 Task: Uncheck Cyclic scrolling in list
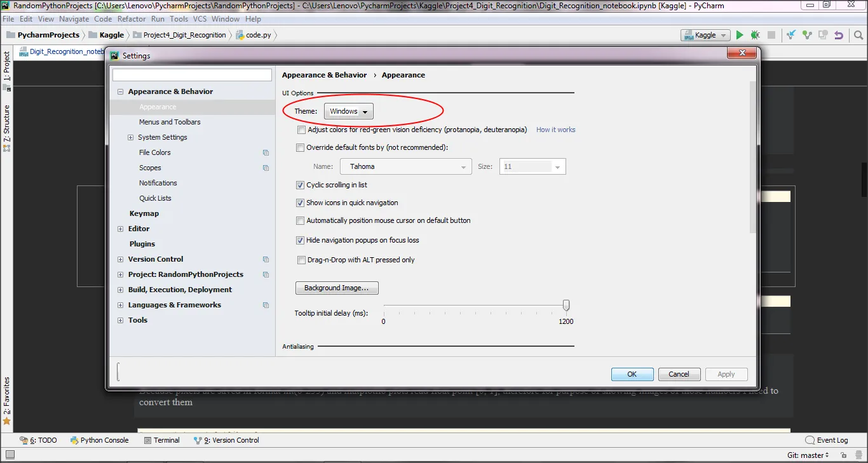click(301, 185)
